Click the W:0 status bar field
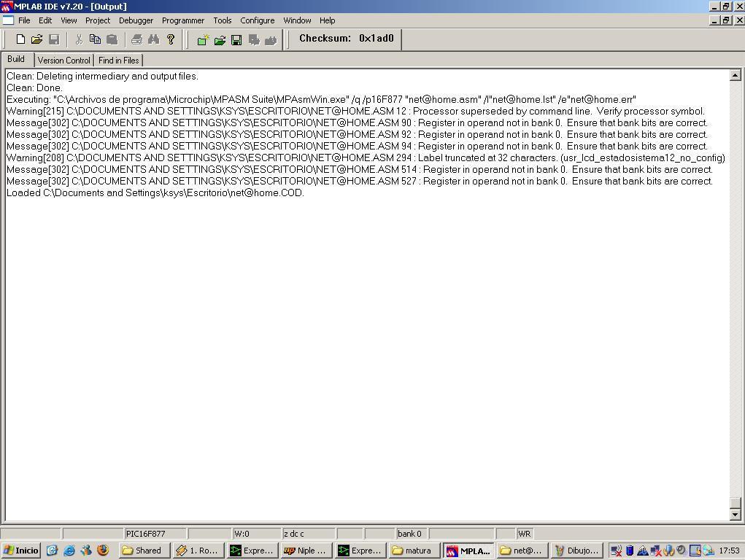The width and height of the screenshot is (745, 560). [x=256, y=534]
